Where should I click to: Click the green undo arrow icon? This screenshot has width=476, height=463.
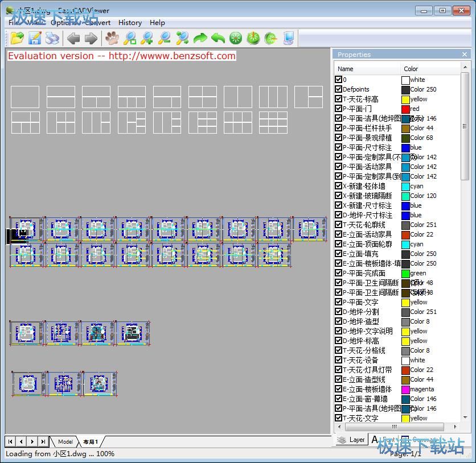218,38
